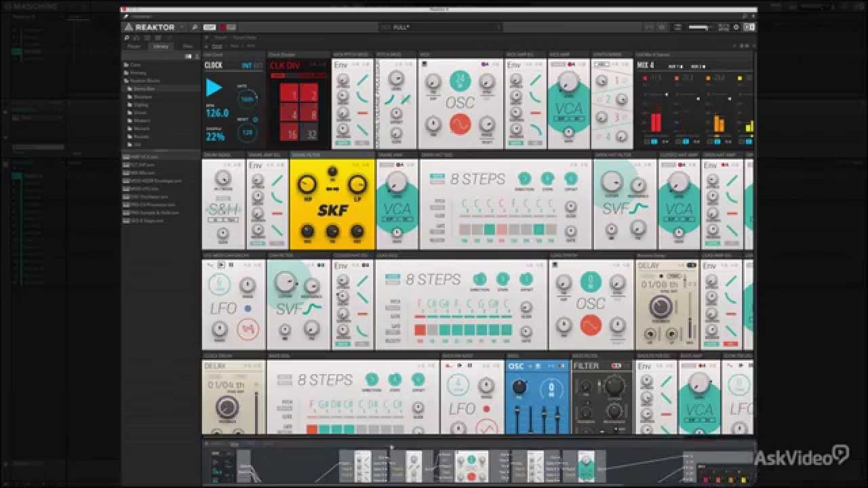868x488 pixels.
Task: Select PRO-CV Processor.ism file
Action: tap(150, 205)
